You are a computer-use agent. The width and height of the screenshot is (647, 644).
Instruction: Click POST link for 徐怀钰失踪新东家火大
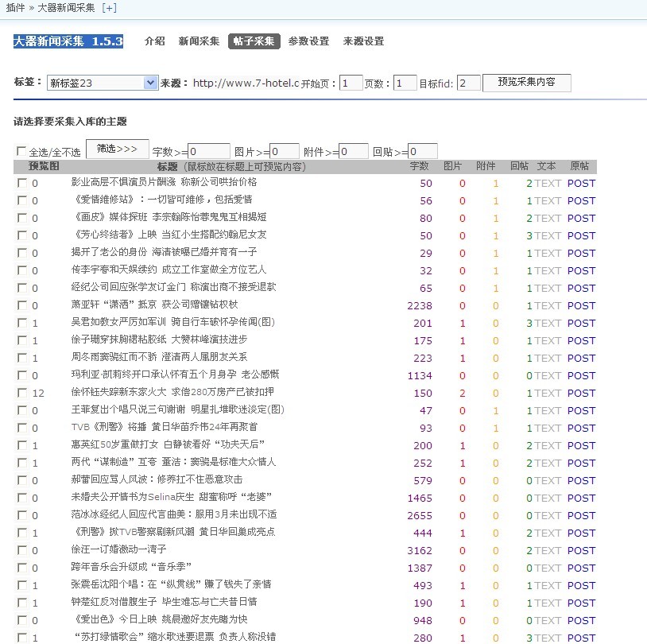pos(581,394)
